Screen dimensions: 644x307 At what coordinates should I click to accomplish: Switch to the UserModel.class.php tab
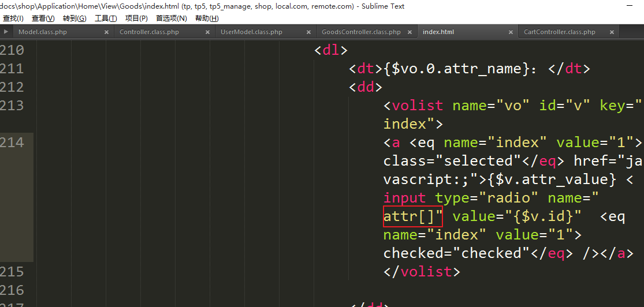[251, 32]
